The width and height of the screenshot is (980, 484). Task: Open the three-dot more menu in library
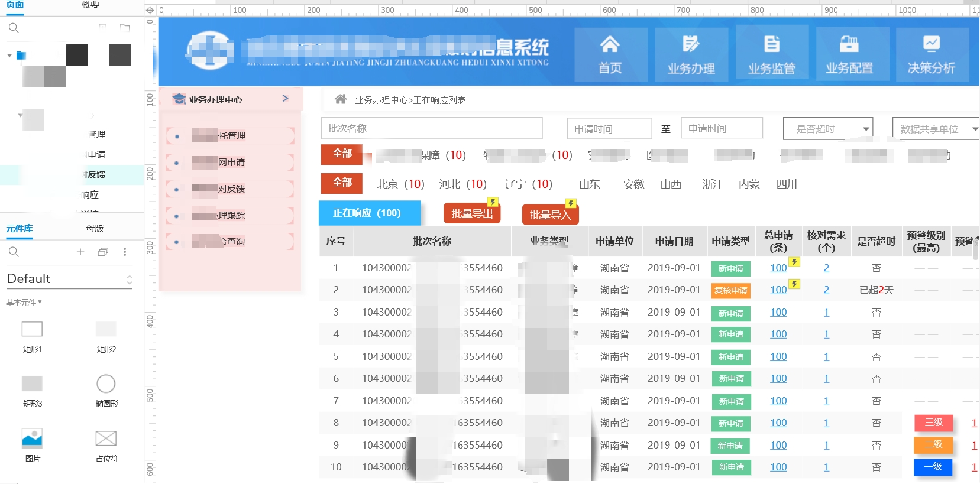point(125,252)
